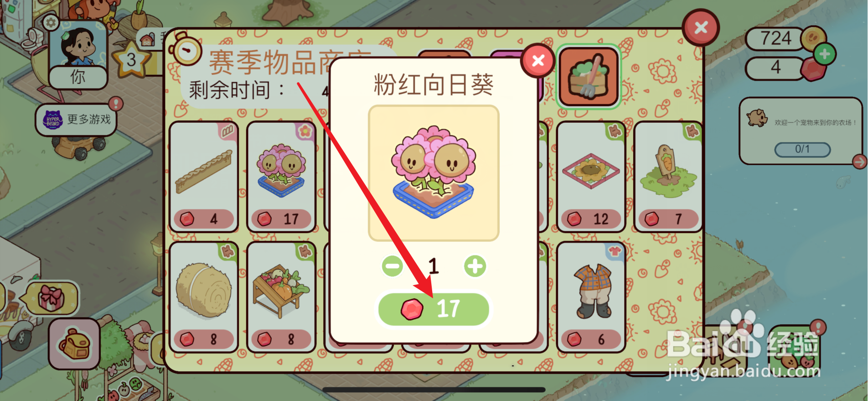Buy pink sunflower for 17 gems
The width and height of the screenshot is (868, 401).
click(x=434, y=309)
